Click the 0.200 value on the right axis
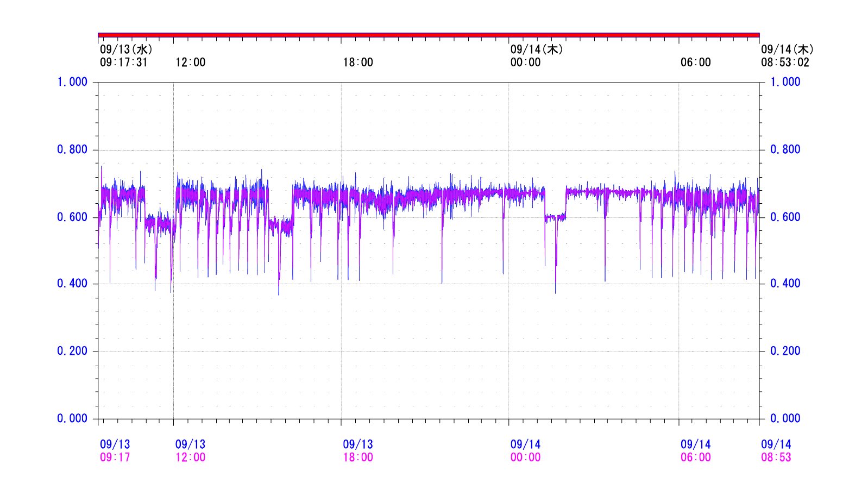868x489 pixels. point(785,351)
